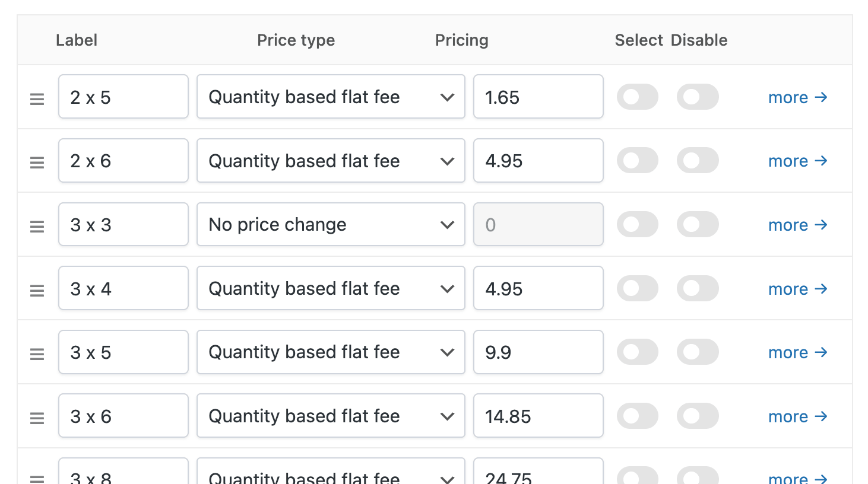
Task: Click the Label column header
Action: tap(76, 40)
